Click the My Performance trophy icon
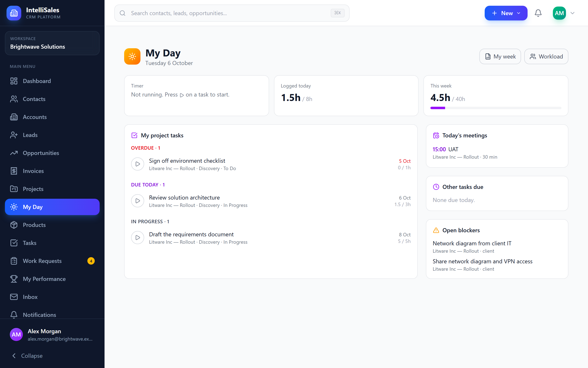The image size is (588, 368). 14,279
